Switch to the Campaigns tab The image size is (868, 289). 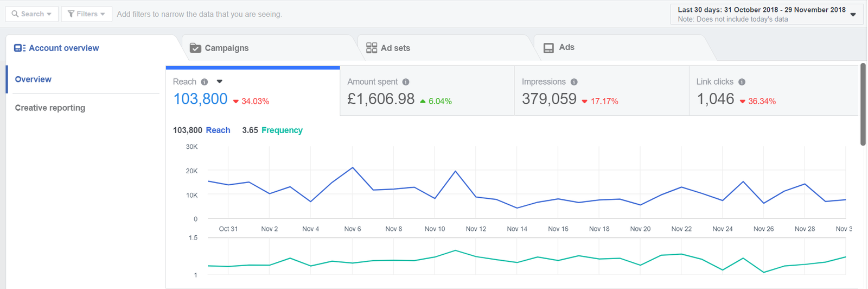click(226, 48)
